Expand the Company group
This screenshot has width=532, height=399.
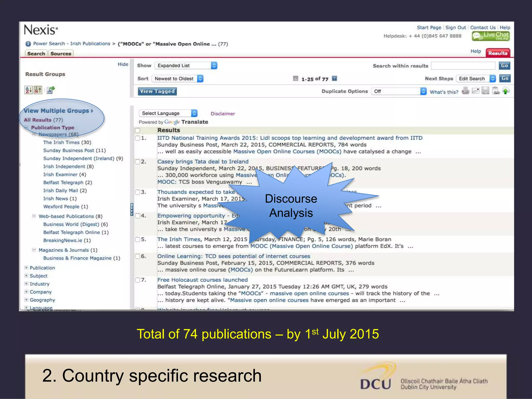[x=26, y=292]
